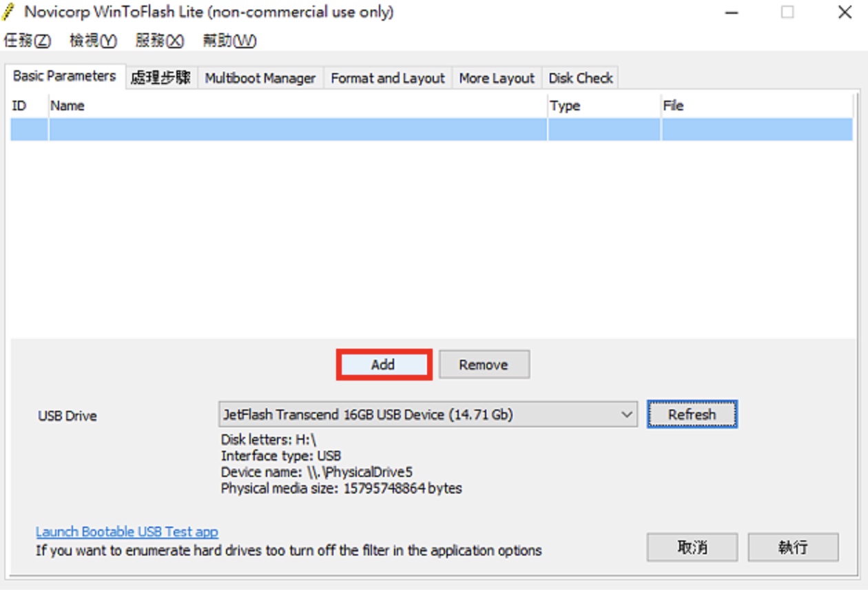Click the Name column header
The width and height of the screenshot is (868, 590).
pyautogui.click(x=298, y=105)
